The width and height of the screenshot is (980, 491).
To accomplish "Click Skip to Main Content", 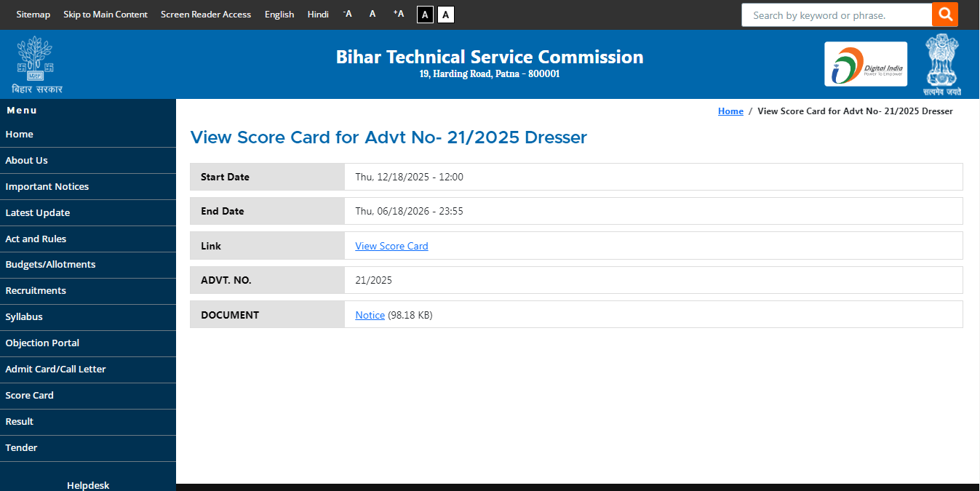I will tap(105, 14).
